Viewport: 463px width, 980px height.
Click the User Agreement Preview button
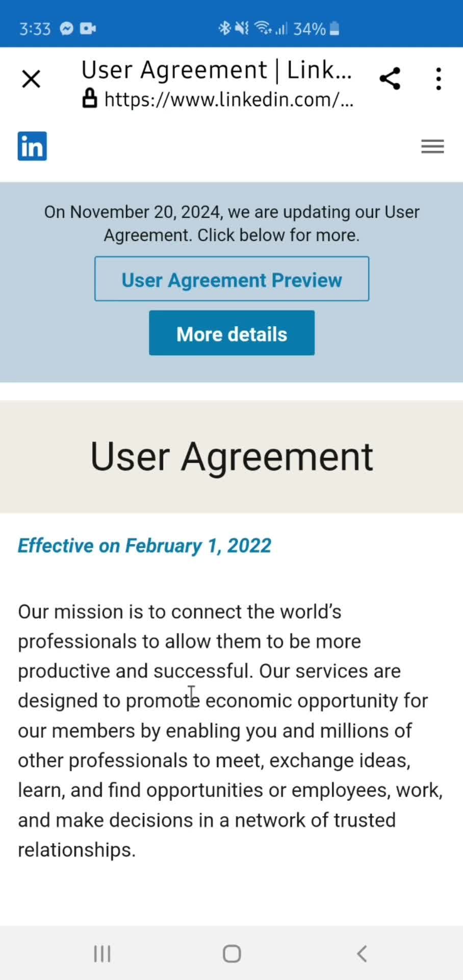231,279
